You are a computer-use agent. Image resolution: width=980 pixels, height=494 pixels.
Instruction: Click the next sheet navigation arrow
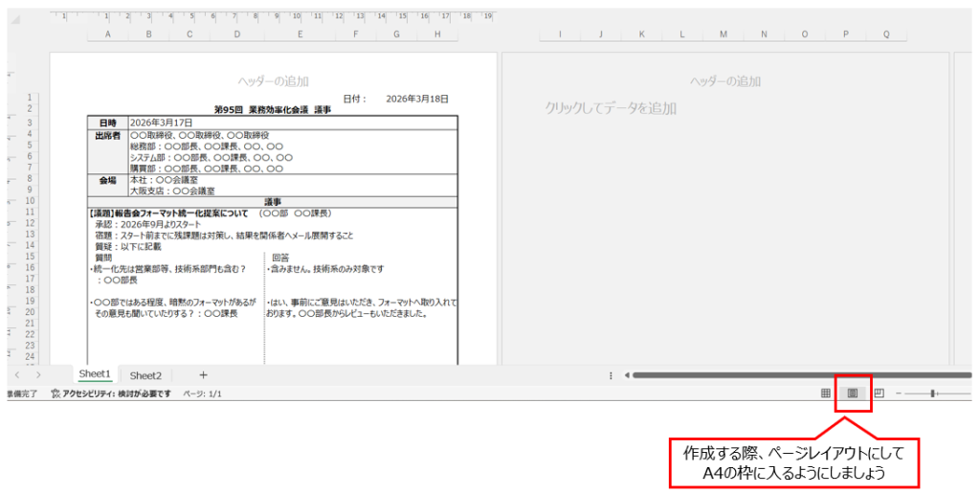(38, 374)
